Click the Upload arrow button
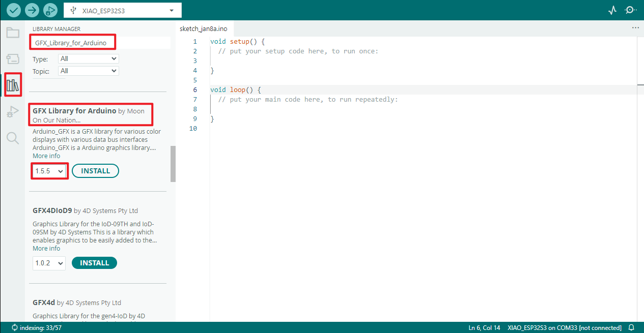 [x=32, y=10]
